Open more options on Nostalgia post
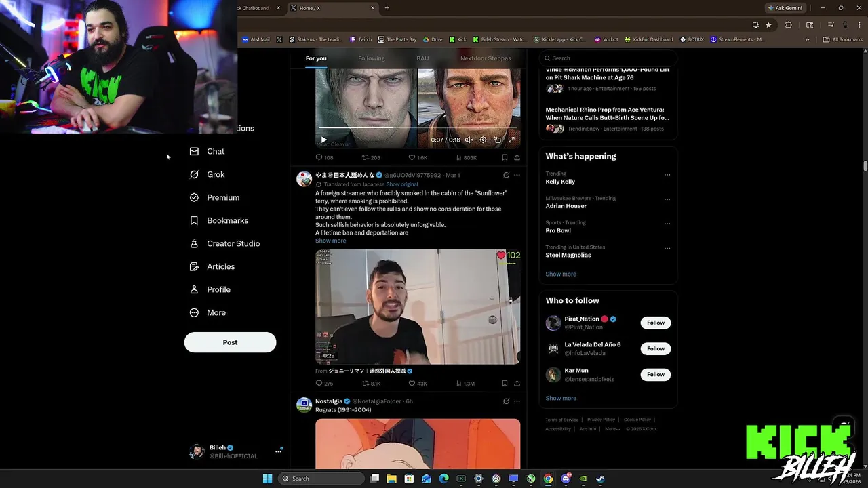 pos(517,401)
